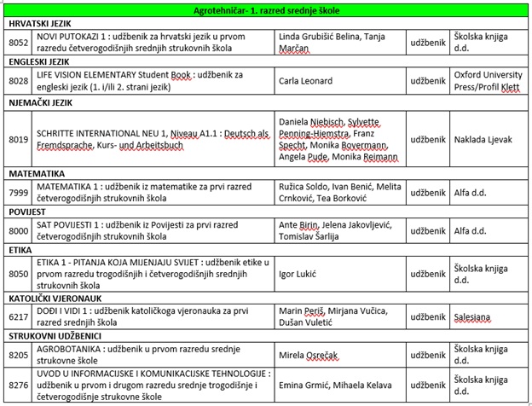Click author Carla Leonard cell
Viewport: 532px width, 406px height.
coord(340,81)
